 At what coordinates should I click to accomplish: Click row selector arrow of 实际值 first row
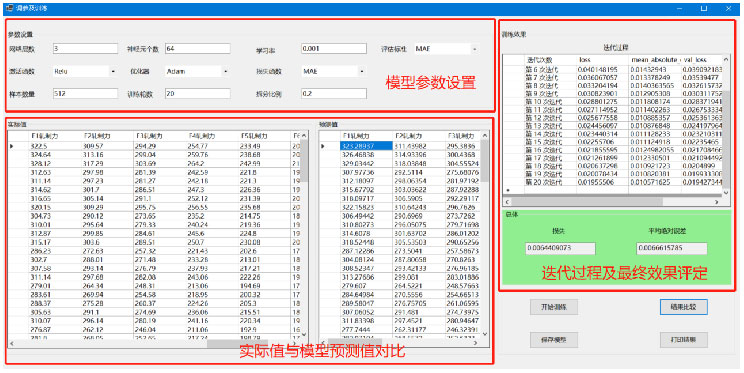point(12,146)
